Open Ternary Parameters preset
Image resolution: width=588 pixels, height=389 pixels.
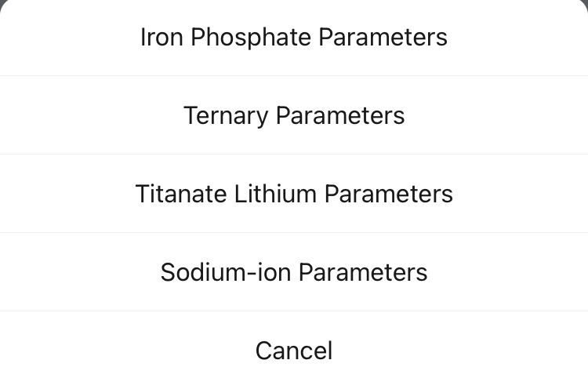pos(294,115)
